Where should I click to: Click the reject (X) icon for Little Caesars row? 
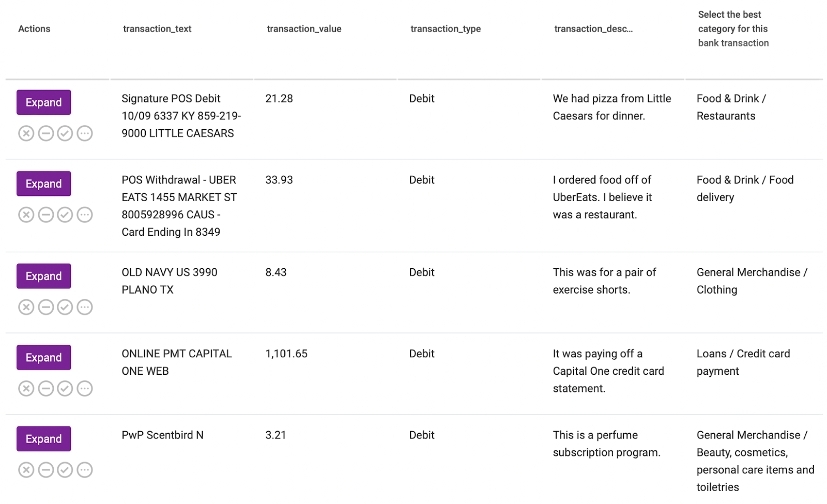26,133
